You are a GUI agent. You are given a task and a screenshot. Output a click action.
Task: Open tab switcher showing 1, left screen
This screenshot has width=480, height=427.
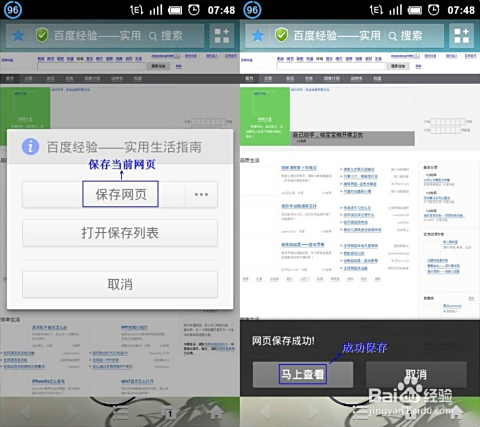[169, 413]
